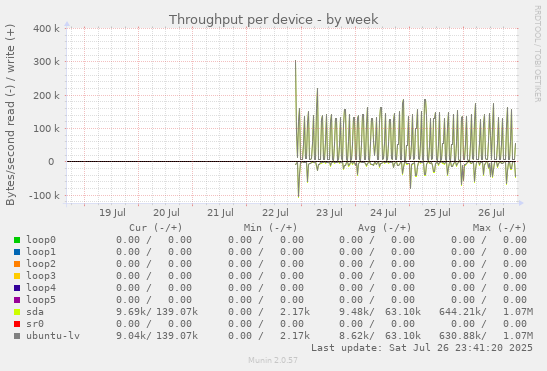This screenshot has width=547, height=371.
Task: Click ubuntu-lv average read value 8.62k
Action: 354,336
